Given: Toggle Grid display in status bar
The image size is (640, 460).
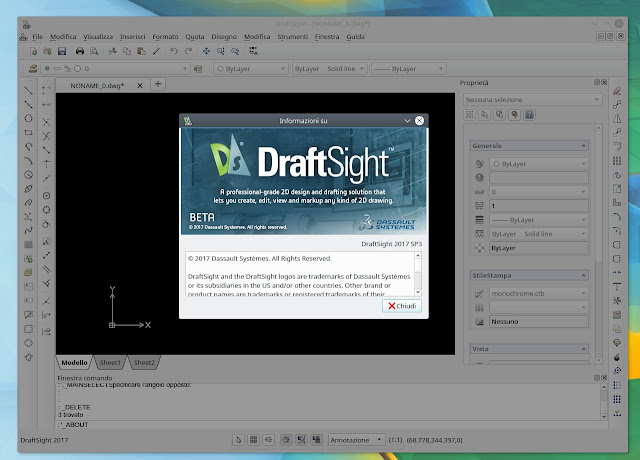Looking at the screenshot, I should (x=253, y=440).
